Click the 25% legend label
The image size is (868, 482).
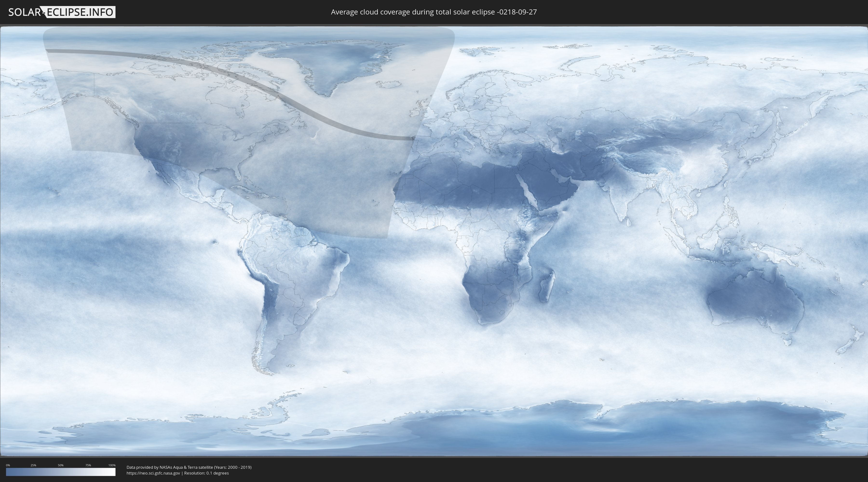point(33,465)
